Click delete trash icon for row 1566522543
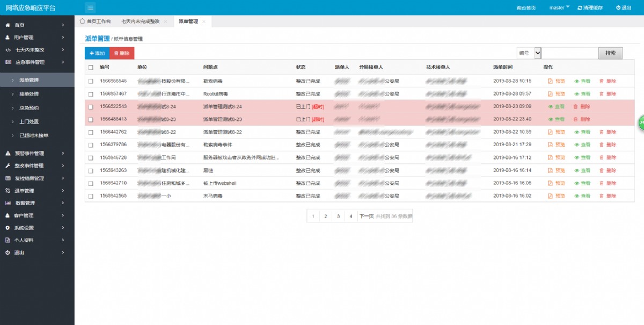644x325 pixels. coord(576,106)
